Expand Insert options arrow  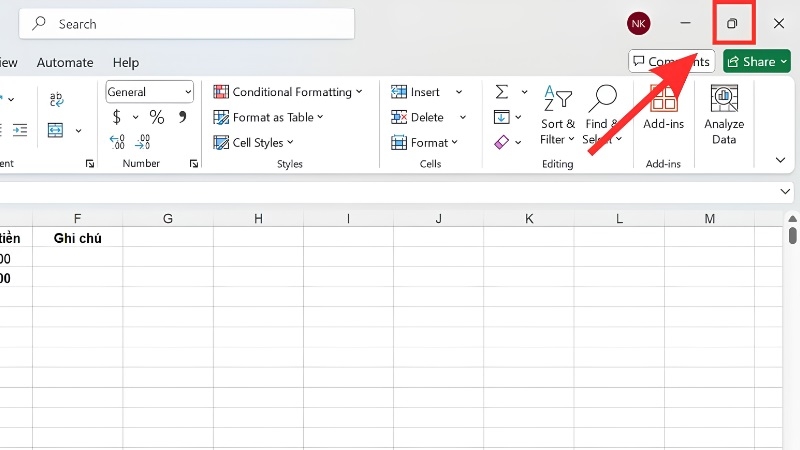(459, 92)
